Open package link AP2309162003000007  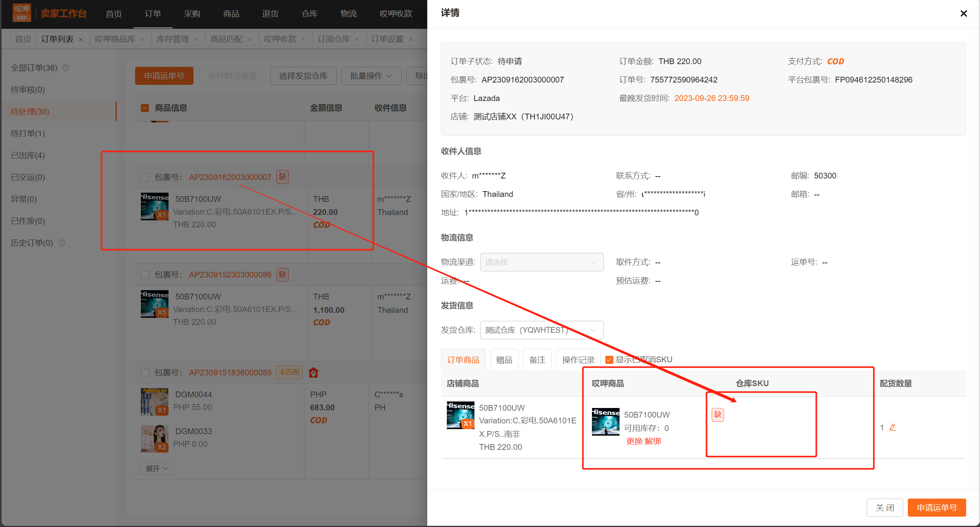coord(230,177)
